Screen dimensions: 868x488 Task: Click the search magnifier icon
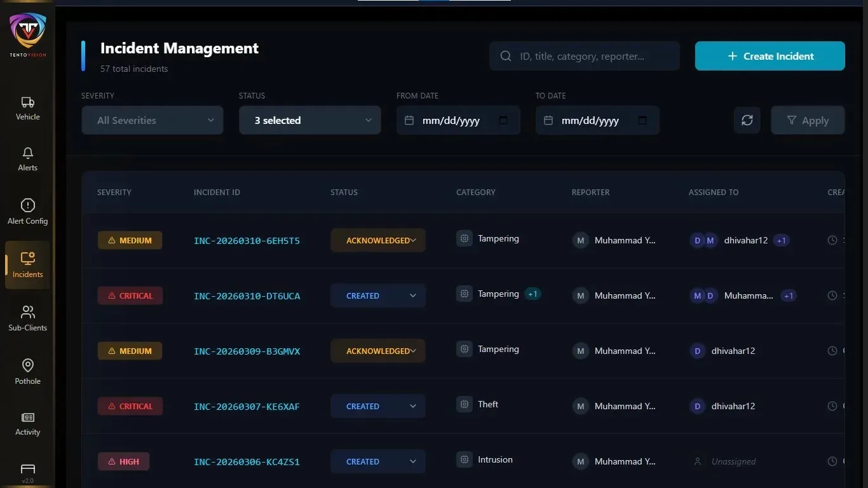click(x=506, y=56)
